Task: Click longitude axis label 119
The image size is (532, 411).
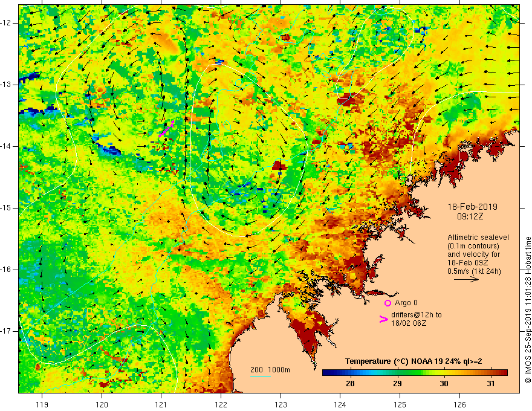Action: (x=42, y=404)
